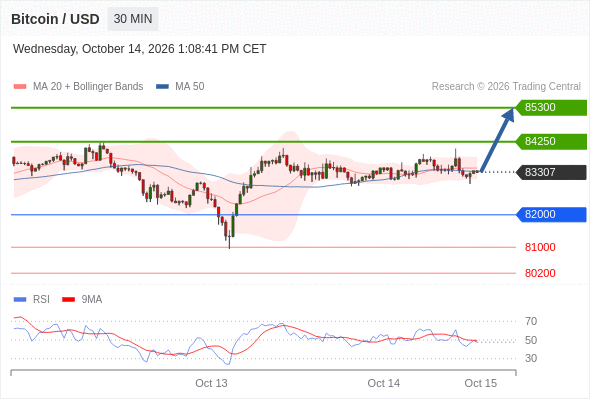590x400 pixels.
Task: Click the 81000 support level label
Action: coord(540,247)
